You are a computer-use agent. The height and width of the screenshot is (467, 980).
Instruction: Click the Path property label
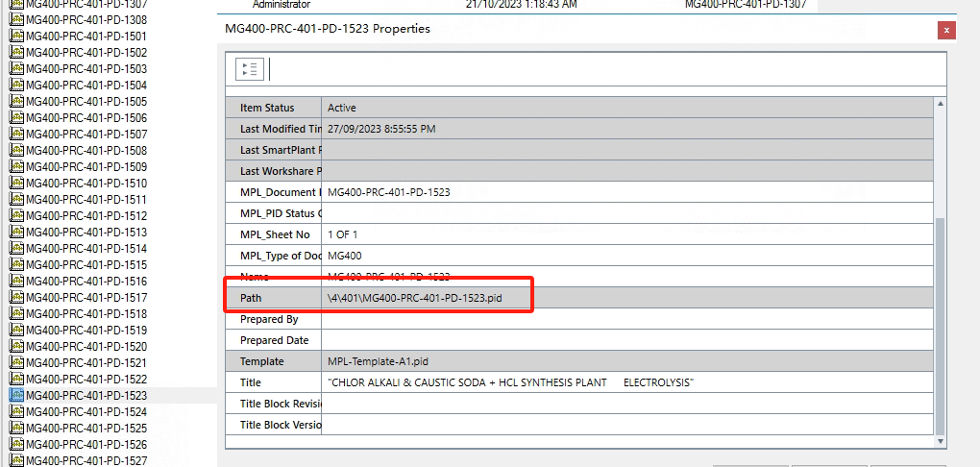[251, 298]
